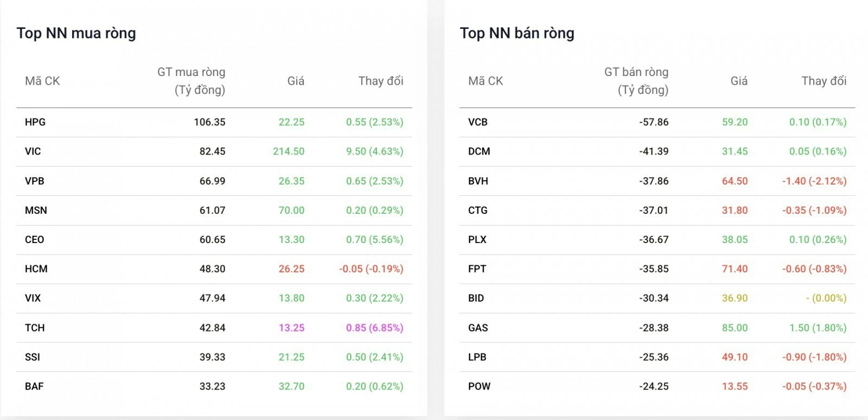Image resolution: width=868 pixels, height=420 pixels.
Task: Click the HCM stock code
Action: (x=36, y=269)
